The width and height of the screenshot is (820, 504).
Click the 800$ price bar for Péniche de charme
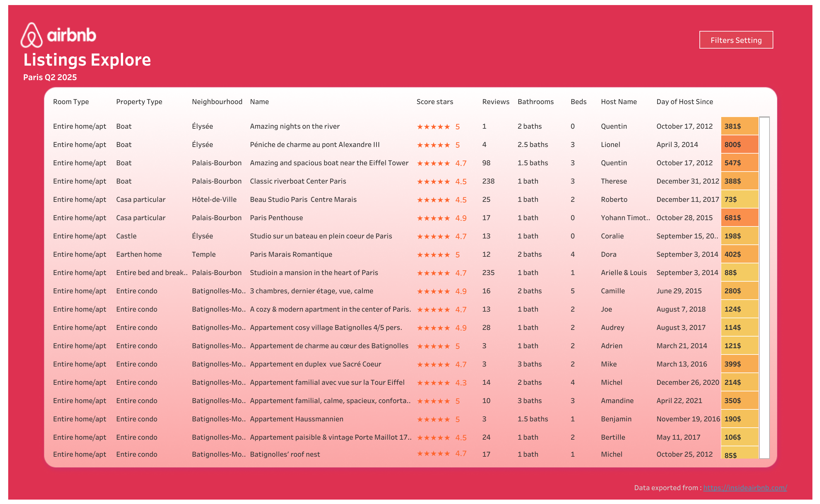pos(739,145)
